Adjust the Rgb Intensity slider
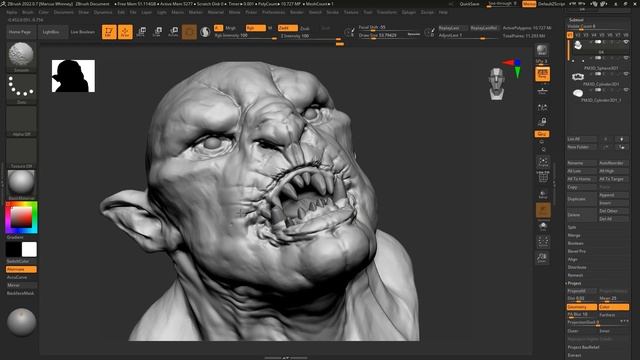The height and width of the screenshot is (360, 640). pos(245,36)
